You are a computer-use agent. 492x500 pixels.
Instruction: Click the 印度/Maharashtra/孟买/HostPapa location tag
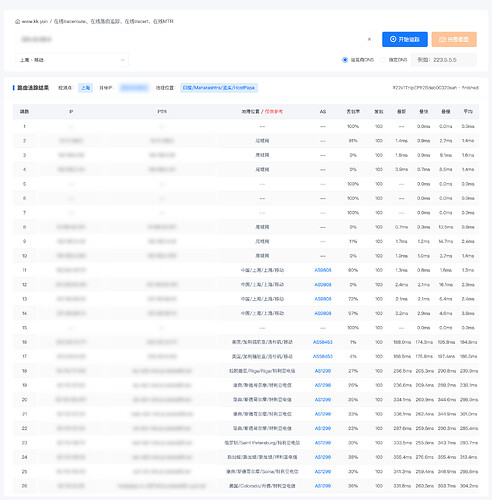[x=219, y=88]
